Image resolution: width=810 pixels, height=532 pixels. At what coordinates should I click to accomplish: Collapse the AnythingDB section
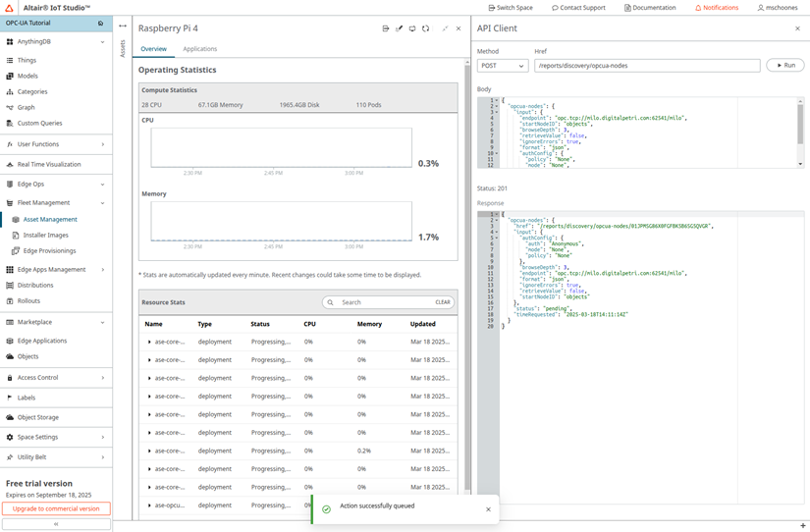[102, 42]
